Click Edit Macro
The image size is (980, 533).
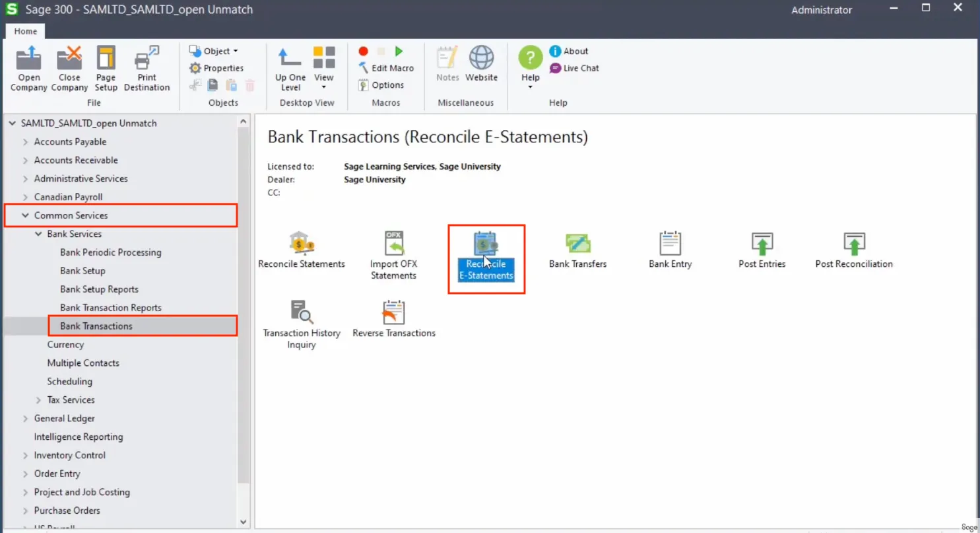coord(386,68)
